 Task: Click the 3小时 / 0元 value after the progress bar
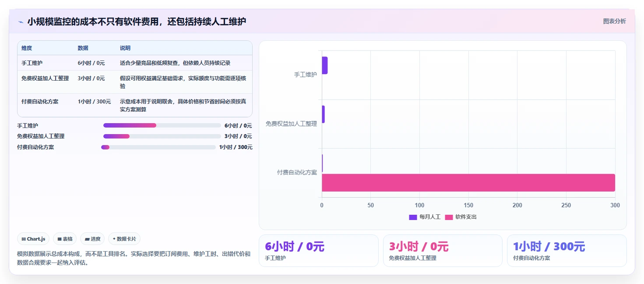(x=238, y=136)
